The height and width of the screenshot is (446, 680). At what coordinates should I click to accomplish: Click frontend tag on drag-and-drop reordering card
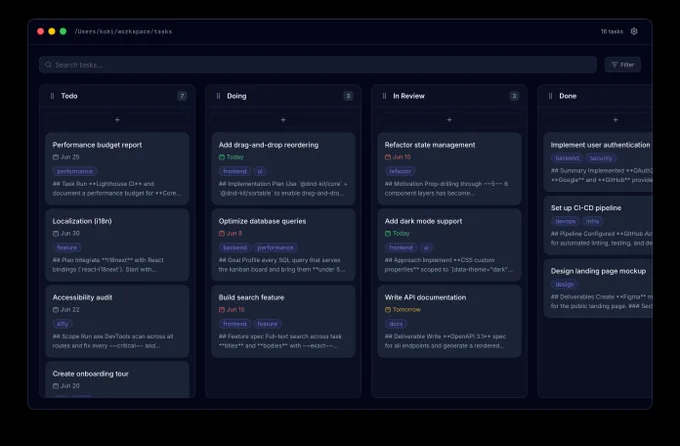point(235,171)
